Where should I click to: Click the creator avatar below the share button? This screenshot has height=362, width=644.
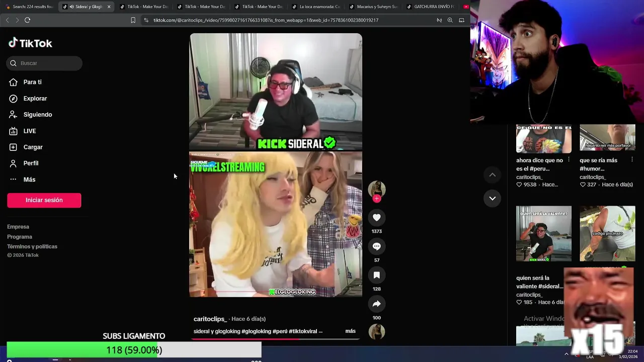pos(376,332)
